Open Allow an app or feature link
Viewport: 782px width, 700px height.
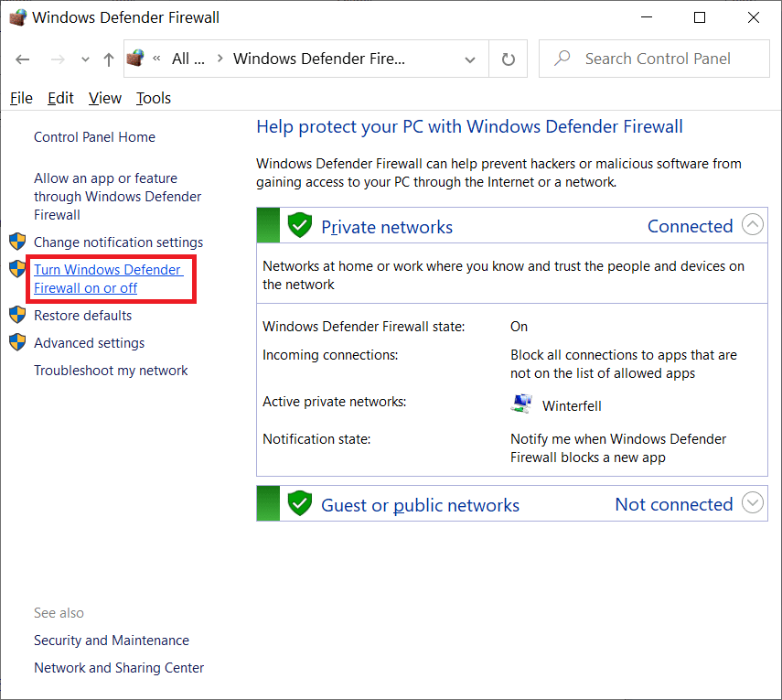point(117,197)
